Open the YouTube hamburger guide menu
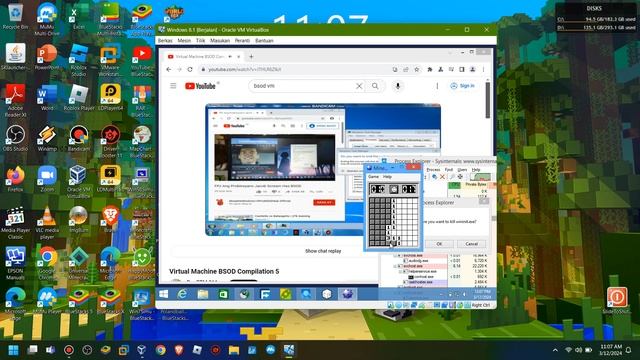Image resolution: width=640 pixels, height=360 pixels. tap(173, 86)
